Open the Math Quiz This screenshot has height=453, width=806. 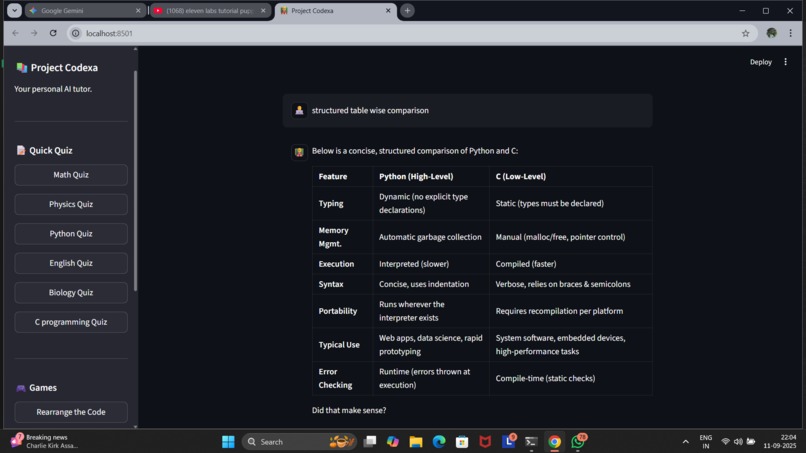click(71, 175)
